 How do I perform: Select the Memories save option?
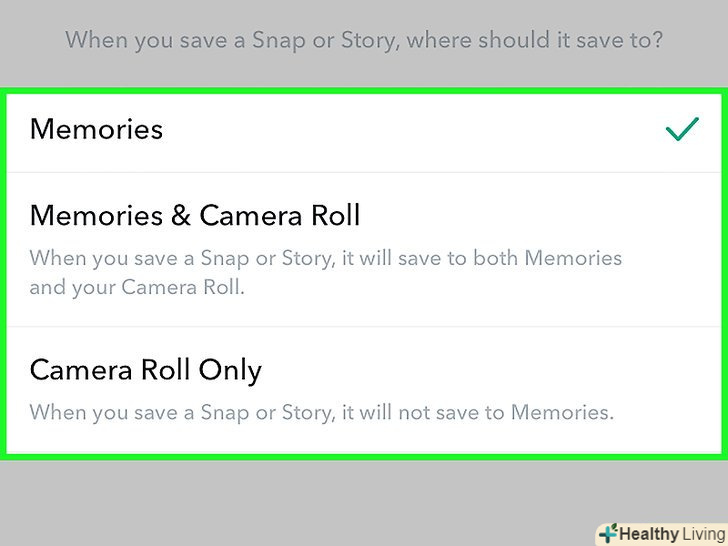(97, 129)
